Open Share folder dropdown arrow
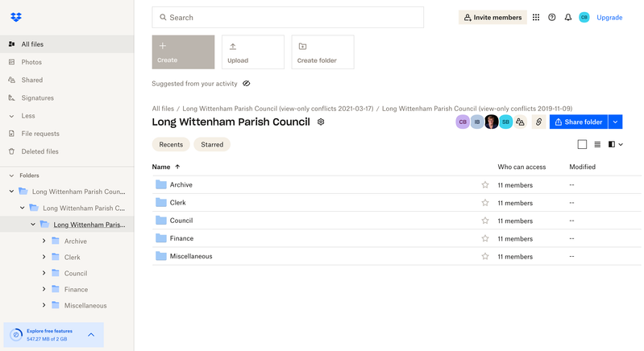This screenshot has height=351, width=644. [x=616, y=122]
